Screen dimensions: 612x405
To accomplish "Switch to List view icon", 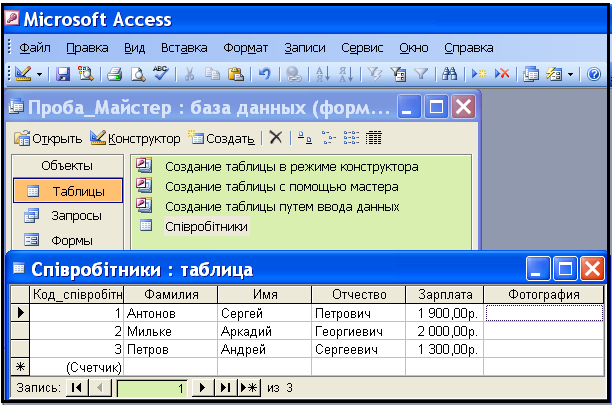I will coord(351,138).
